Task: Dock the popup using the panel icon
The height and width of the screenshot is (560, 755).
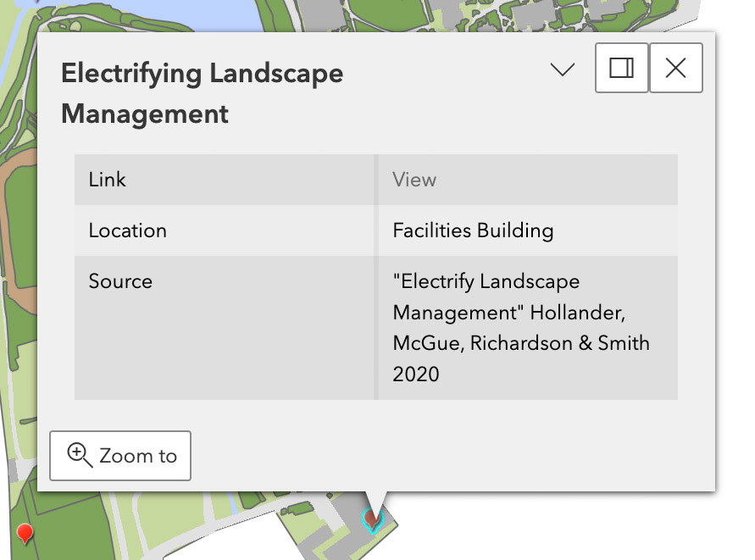Action: pyautogui.click(x=622, y=68)
